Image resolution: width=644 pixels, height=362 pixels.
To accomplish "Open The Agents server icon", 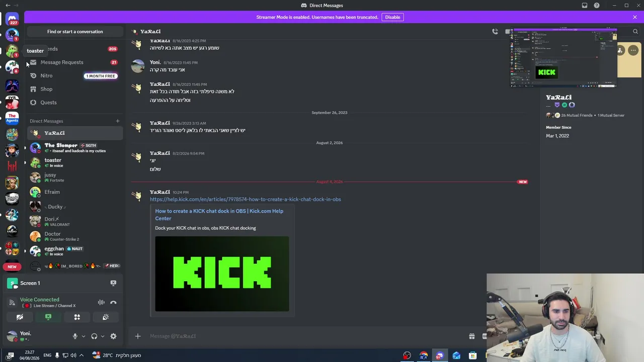I will [x=12, y=118].
